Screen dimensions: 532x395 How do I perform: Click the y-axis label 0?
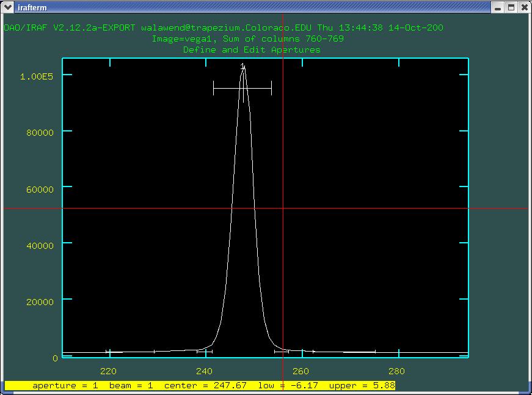point(55,358)
